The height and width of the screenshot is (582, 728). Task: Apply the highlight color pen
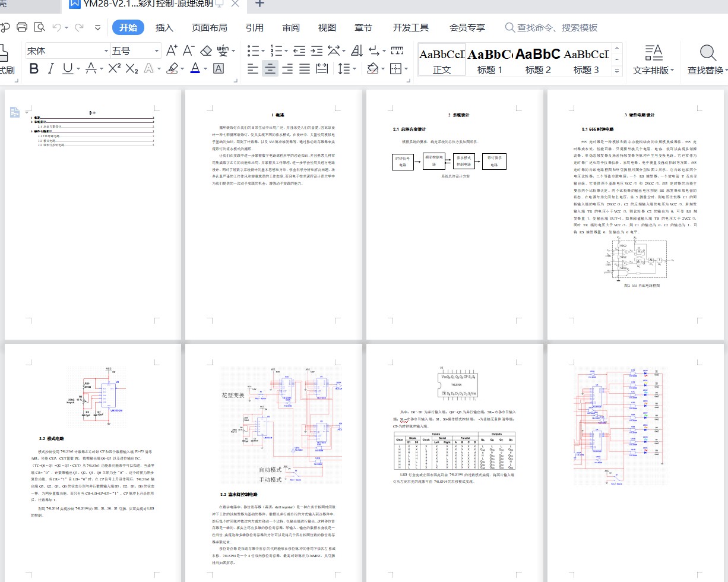172,69
